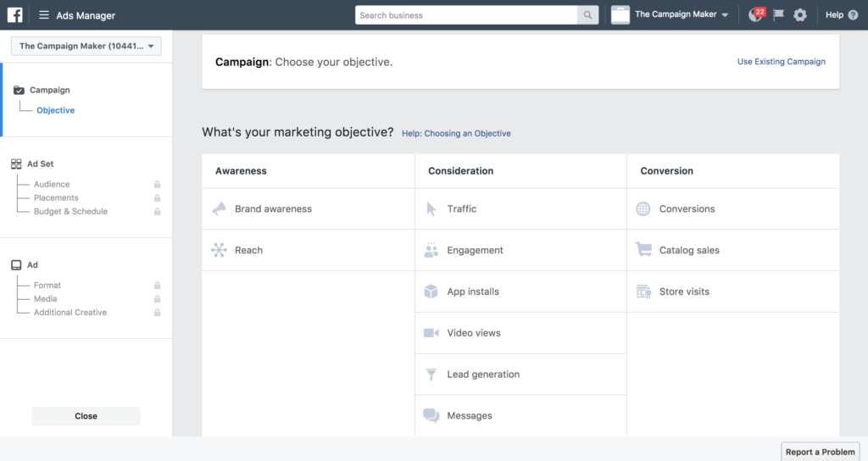Choose the Reach objective label

(x=248, y=250)
